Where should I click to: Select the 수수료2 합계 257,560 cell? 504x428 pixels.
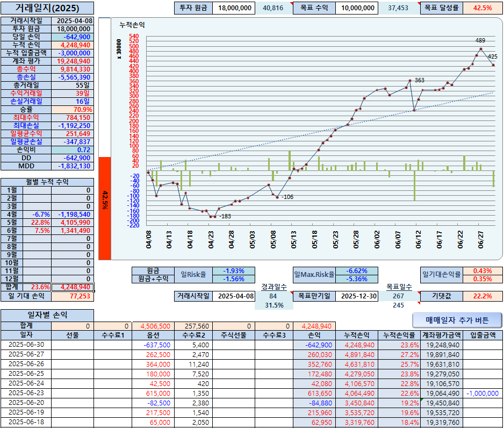[193, 326]
